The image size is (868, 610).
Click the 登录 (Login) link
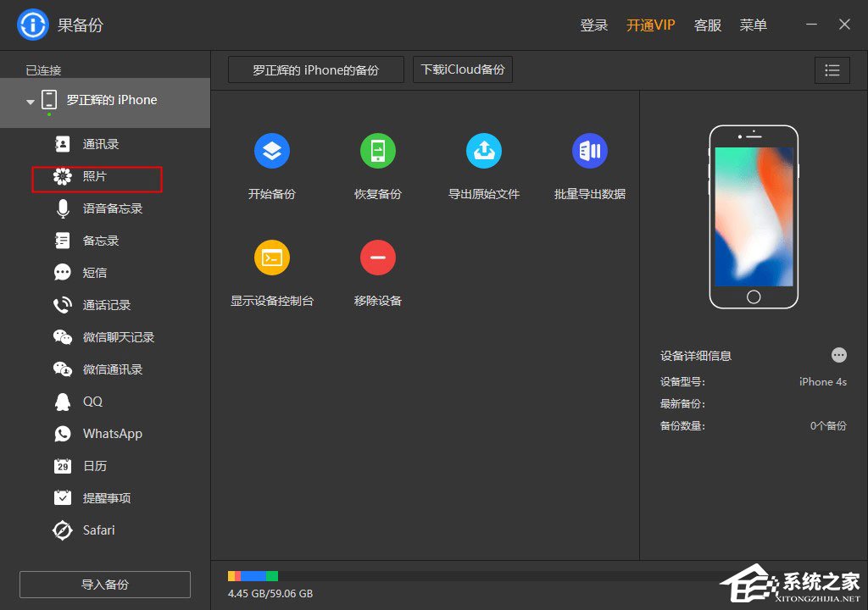pyautogui.click(x=593, y=25)
